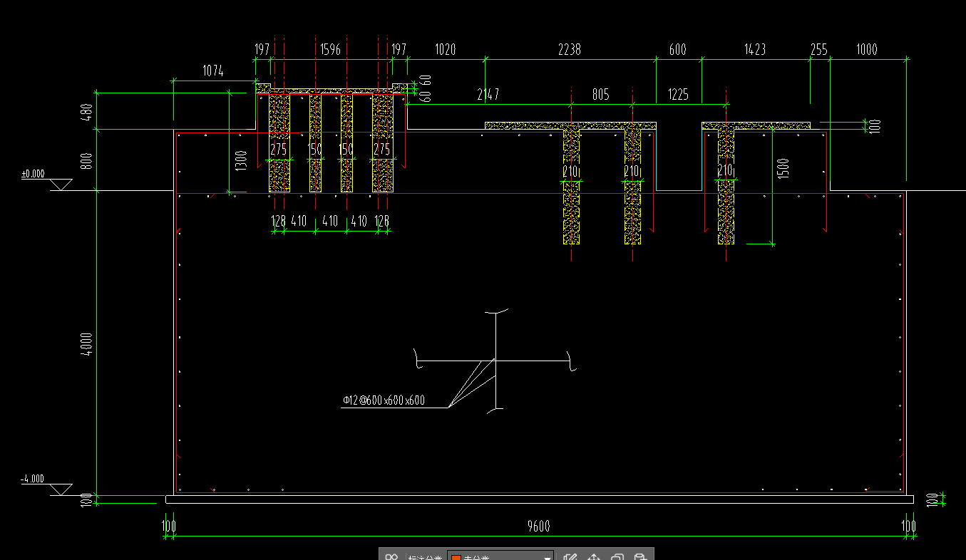Image resolution: width=966 pixels, height=560 pixels.
Task: Click the orange color swatch in the toolbar
Action: click(x=456, y=557)
